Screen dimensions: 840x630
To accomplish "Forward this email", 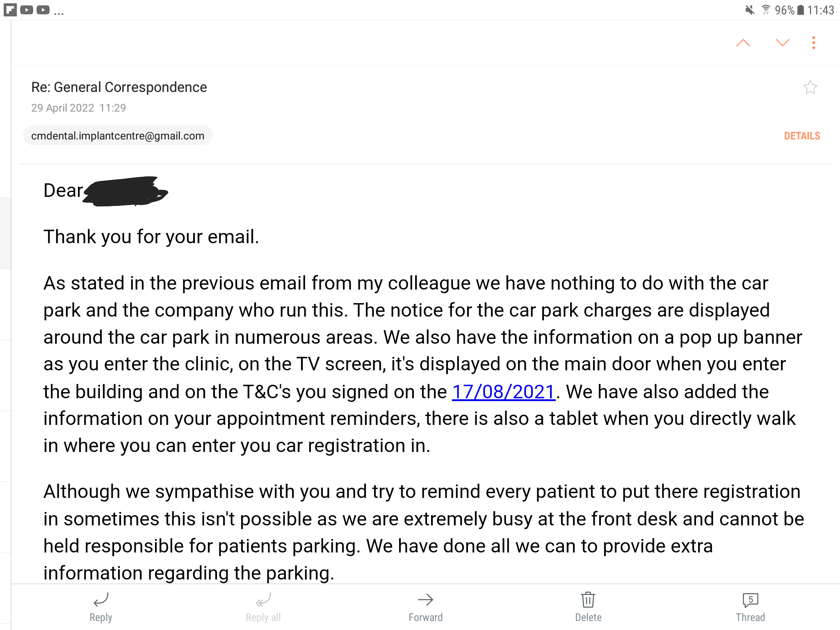I will [425, 607].
